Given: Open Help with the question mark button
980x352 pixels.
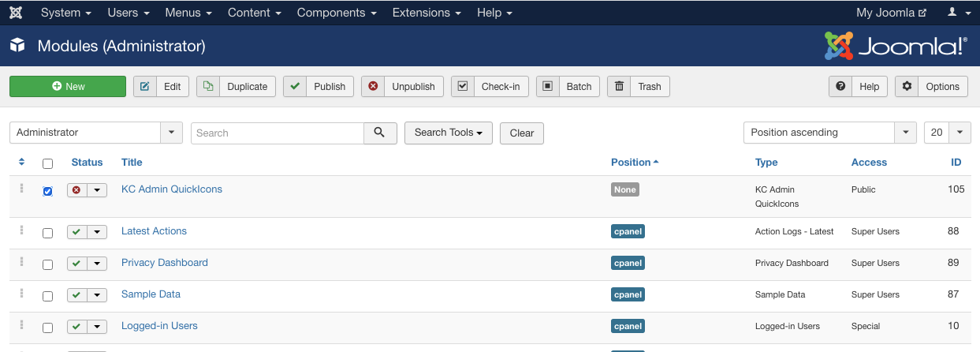Looking at the screenshot, I should pyautogui.click(x=858, y=87).
